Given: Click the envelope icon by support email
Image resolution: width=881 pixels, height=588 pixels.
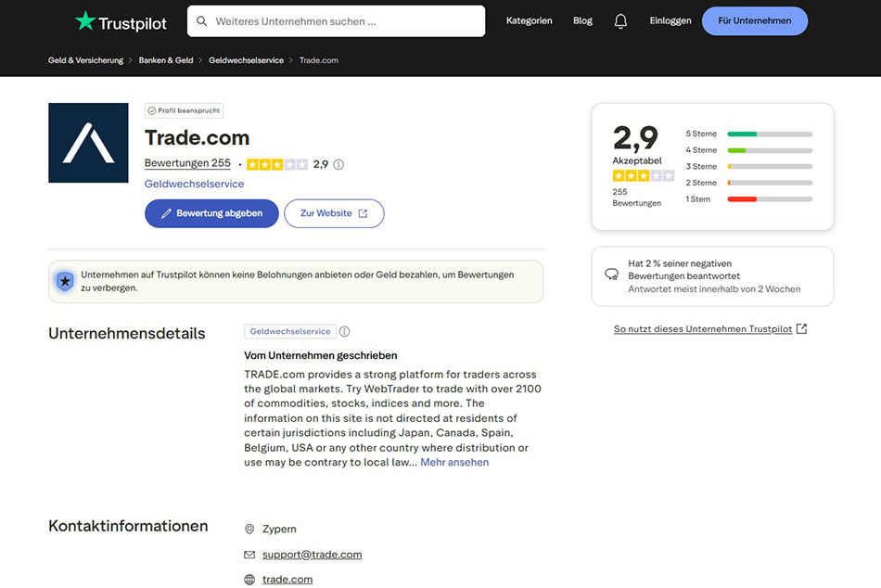Looking at the screenshot, I should [249, 555].
